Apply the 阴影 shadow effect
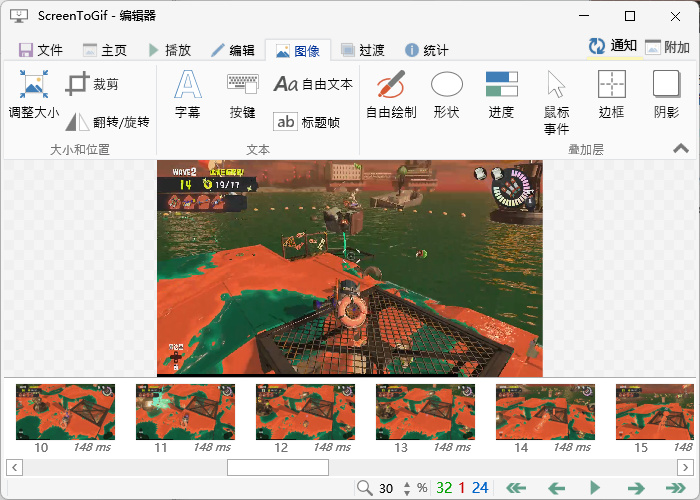Viewport: 700px width, 500px height. click(666, 95)
